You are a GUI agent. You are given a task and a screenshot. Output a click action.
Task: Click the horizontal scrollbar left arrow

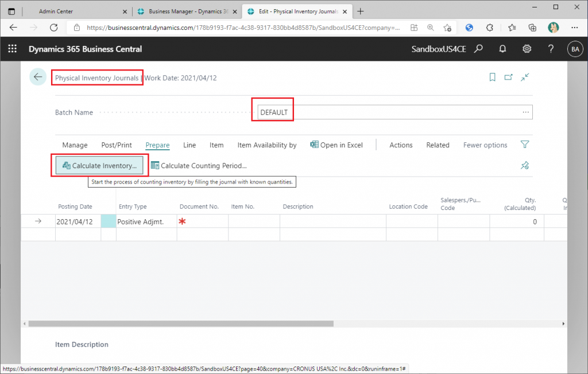coord(25,324)
